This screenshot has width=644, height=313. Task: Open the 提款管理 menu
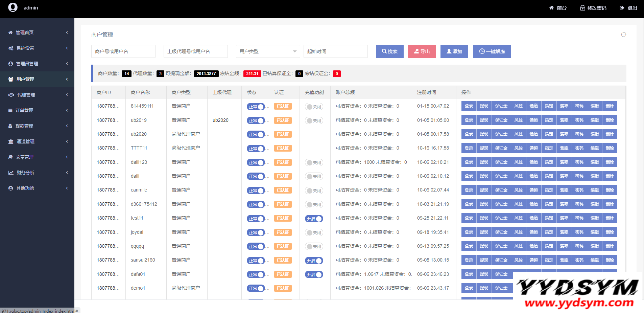point(24,126)
